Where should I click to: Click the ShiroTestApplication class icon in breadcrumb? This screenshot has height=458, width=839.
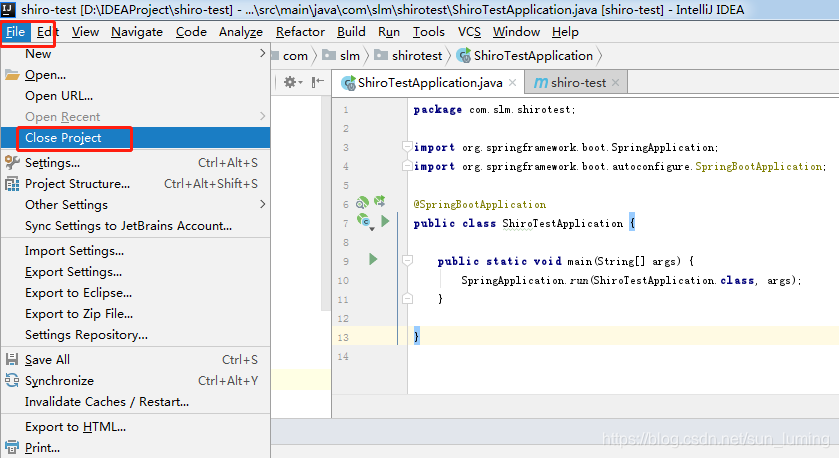tap(464, 56)
